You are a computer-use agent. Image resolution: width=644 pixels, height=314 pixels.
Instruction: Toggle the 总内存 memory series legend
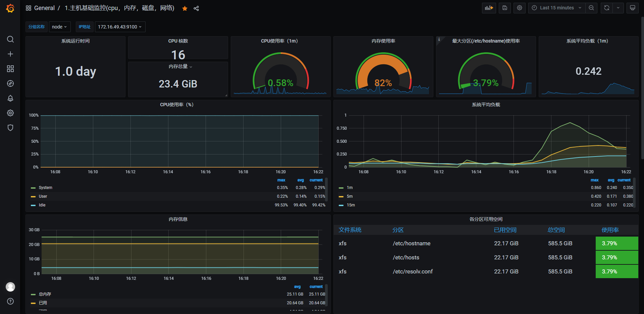tap(45, 294)
